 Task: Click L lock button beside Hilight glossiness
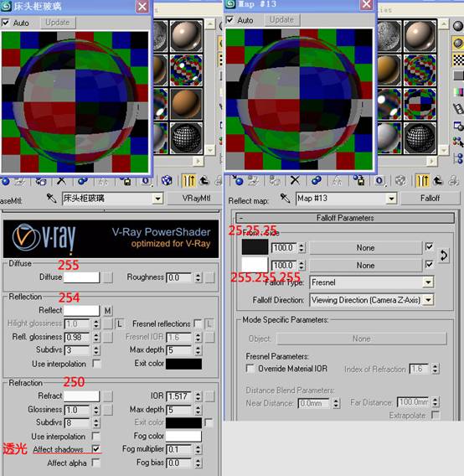[x=120, y=324]
